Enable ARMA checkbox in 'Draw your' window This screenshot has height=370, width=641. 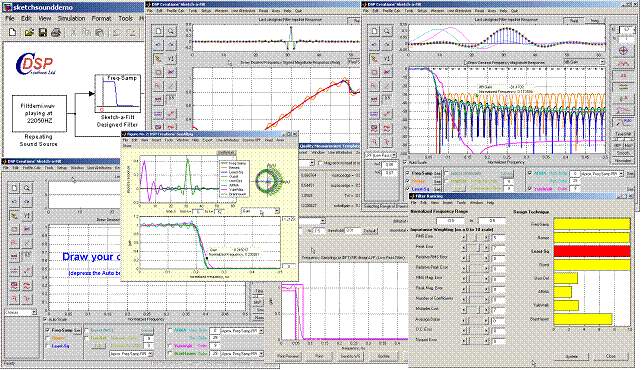(x=170, y=330)
